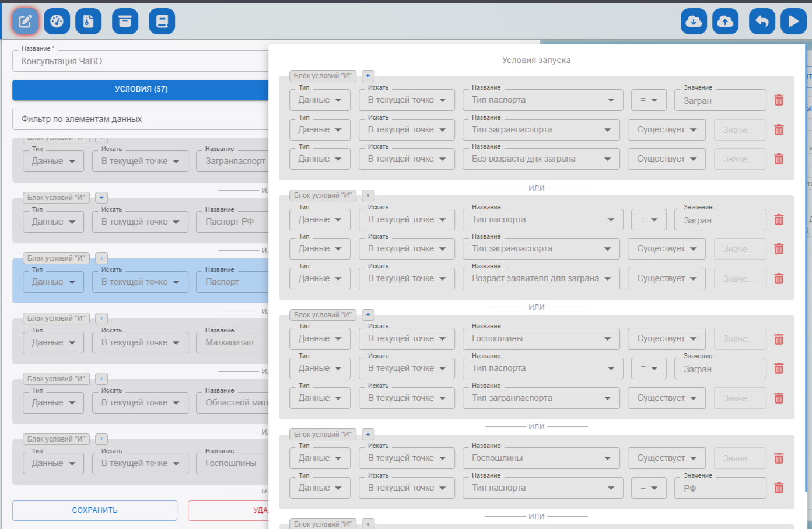Add condition to the first launch-conditions block
This screenshot has height=529, width=812.
(368, 76)
